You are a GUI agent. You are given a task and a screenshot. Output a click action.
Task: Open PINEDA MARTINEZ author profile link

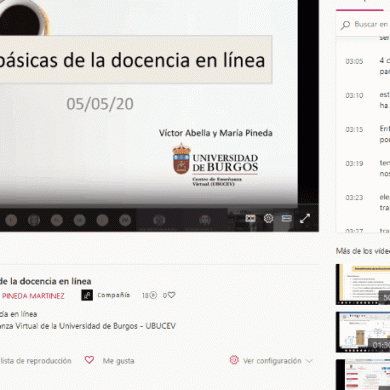(x=32, y=296)
